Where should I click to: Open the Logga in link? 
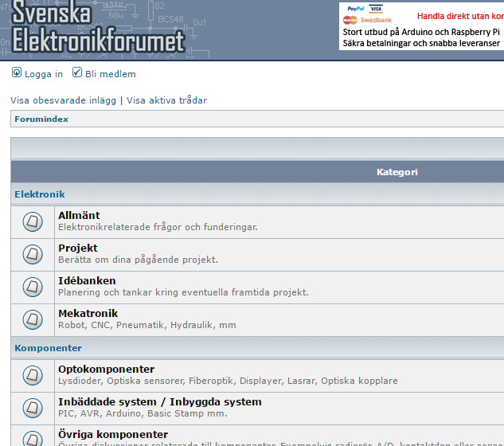[44, 74]
